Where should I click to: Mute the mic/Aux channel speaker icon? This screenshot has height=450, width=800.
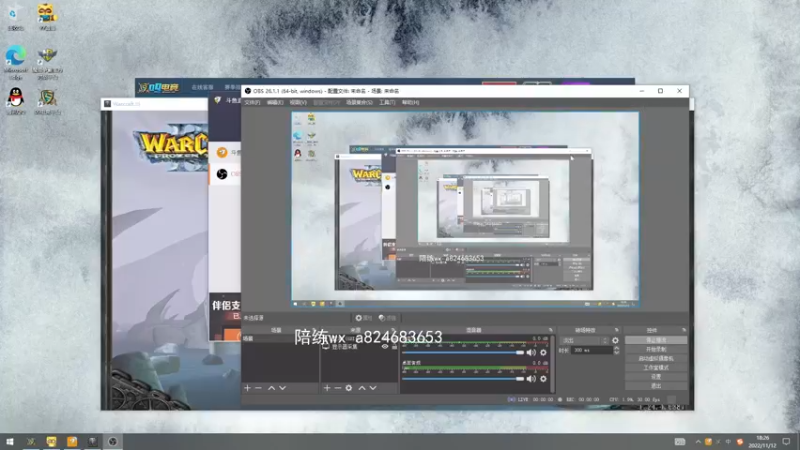(x=531, y=353)
